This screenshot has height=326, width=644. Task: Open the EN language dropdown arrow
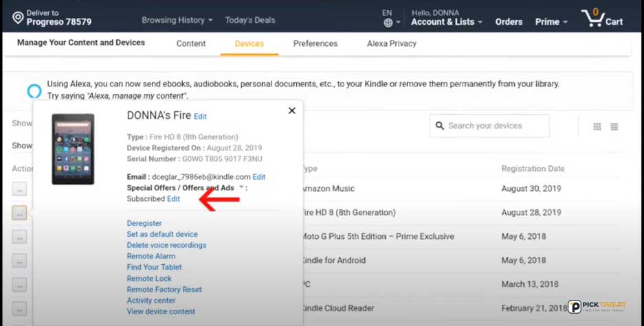[x=398, y=23]
